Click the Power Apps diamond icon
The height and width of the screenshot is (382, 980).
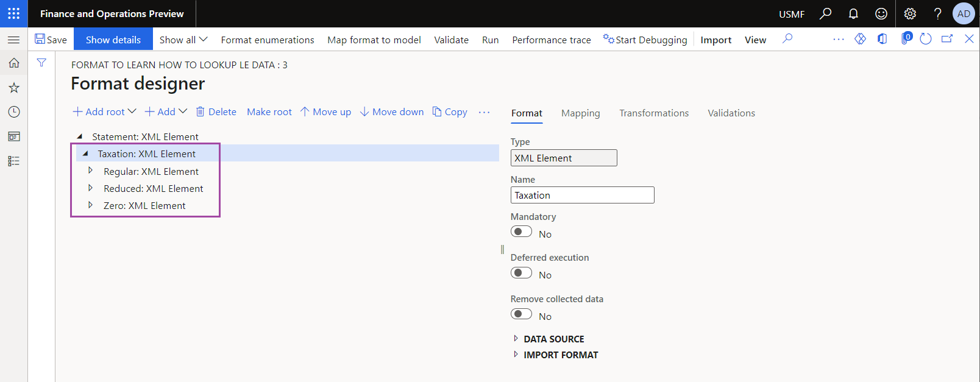pyautogui.click(x=860, y=39)
